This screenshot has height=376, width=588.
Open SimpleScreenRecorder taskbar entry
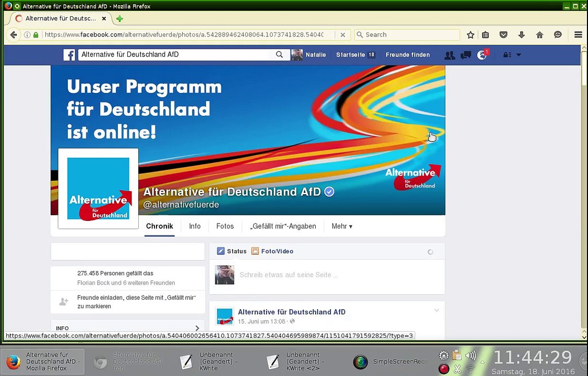coord(390,361)
